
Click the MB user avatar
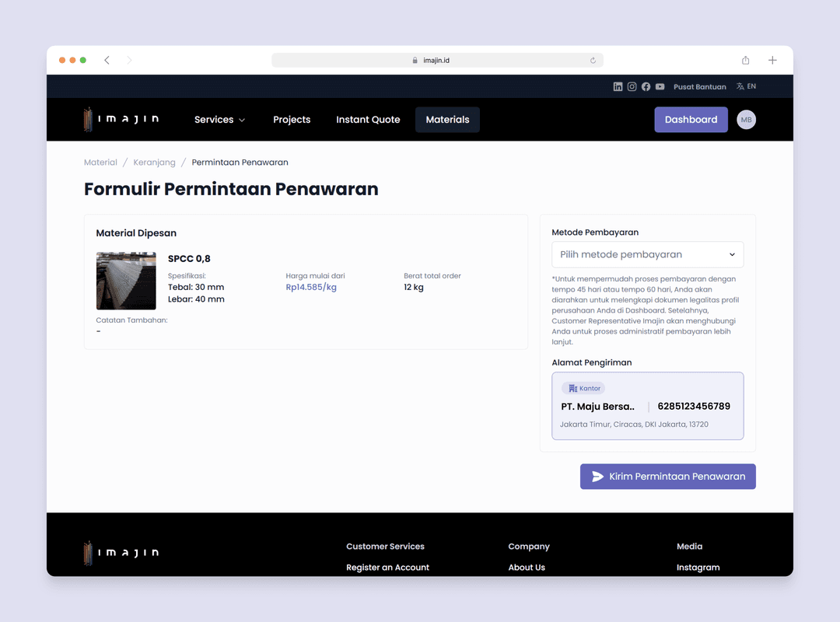click(746, 120)
